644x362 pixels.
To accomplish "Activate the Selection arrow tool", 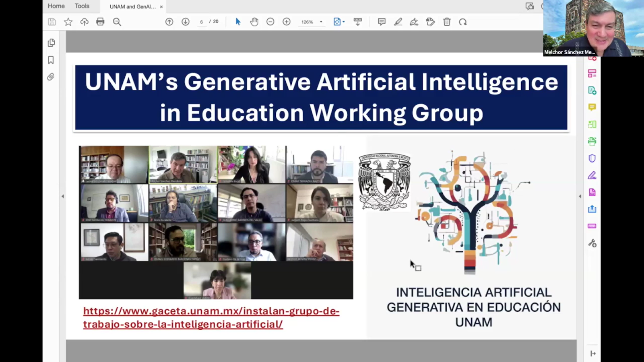I will (238, 22).
